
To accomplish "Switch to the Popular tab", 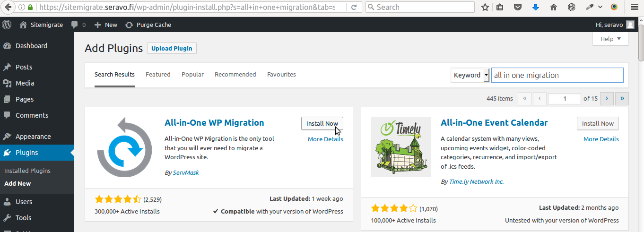I will 192,75.
